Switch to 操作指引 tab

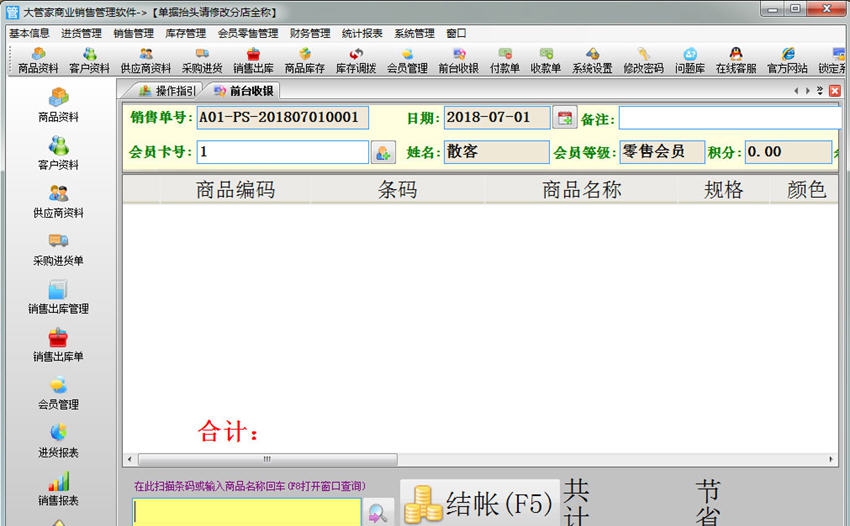(166, 91)
